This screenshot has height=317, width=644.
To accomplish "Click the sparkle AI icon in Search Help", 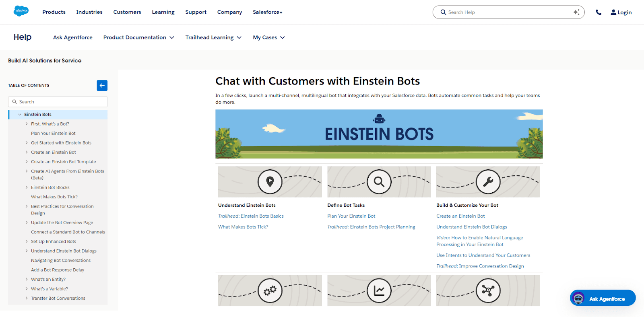I will pyautogui.click(x=576, y=12).
